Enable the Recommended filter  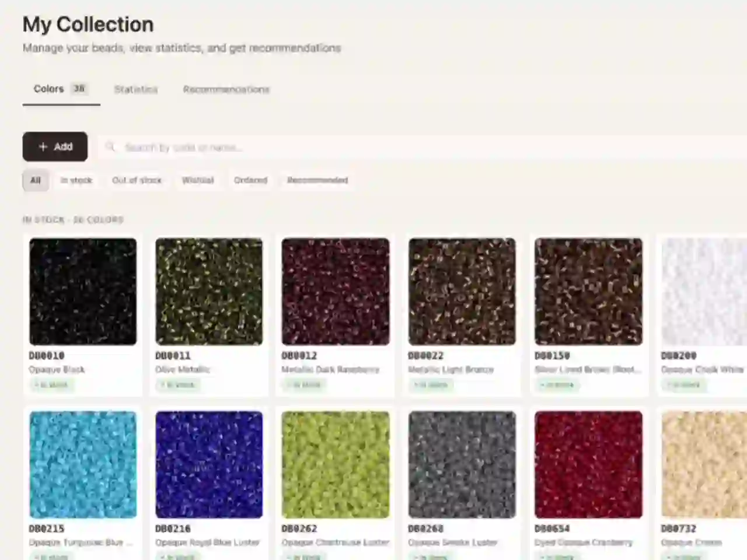pyautogui.click(x=317, y=180)
